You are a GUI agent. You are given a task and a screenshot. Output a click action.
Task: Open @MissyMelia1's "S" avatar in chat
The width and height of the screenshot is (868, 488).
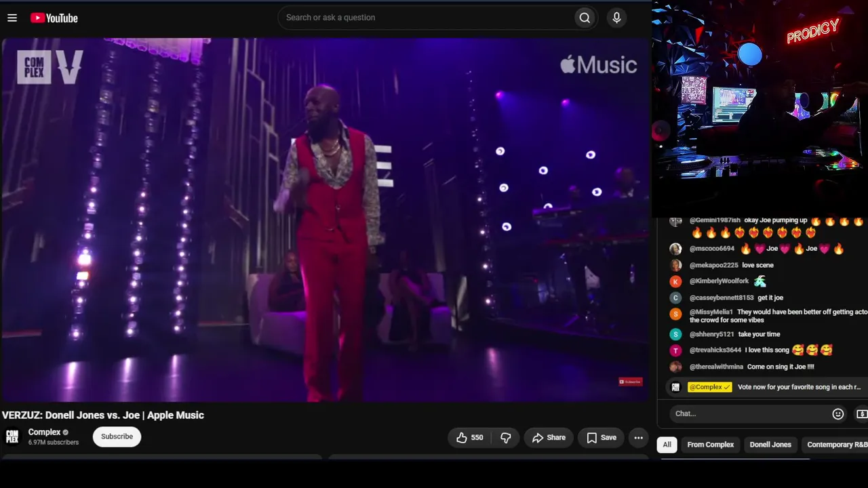pyautogui.click(x=675, y=314)
